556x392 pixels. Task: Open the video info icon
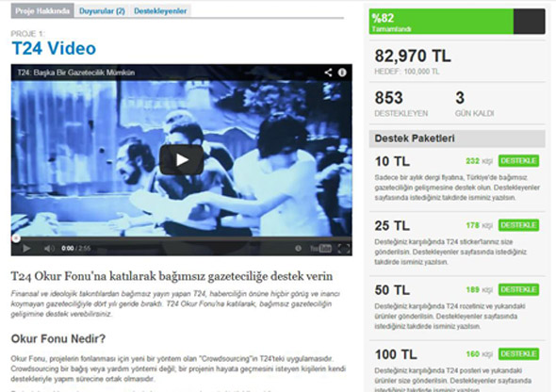coord(342,73)
